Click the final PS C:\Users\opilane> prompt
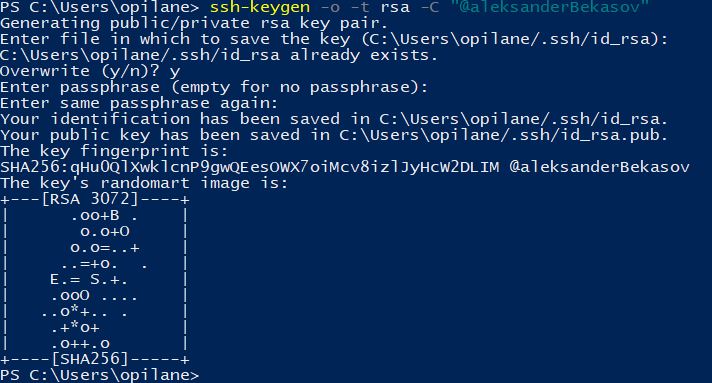Viewport: 712px width, 383px height. (99, 375)
